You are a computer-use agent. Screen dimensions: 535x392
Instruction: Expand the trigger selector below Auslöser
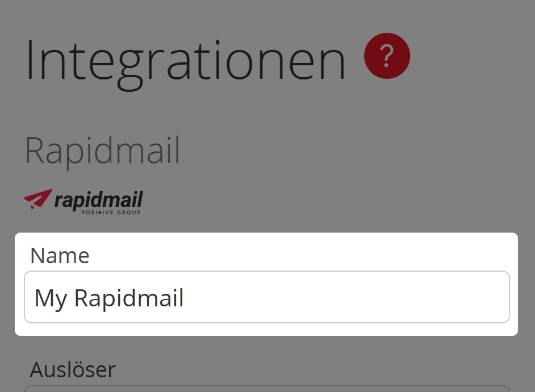point(267,390)
